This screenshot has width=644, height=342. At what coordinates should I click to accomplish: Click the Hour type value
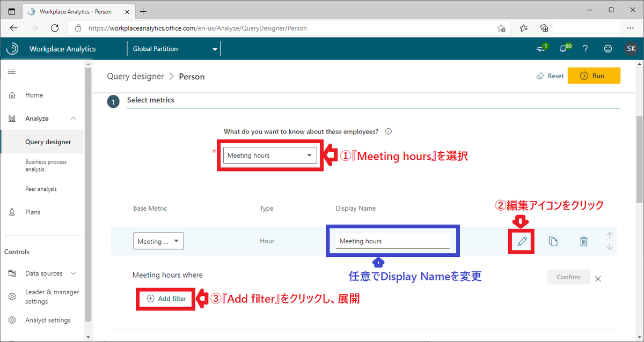click(267, 241)
